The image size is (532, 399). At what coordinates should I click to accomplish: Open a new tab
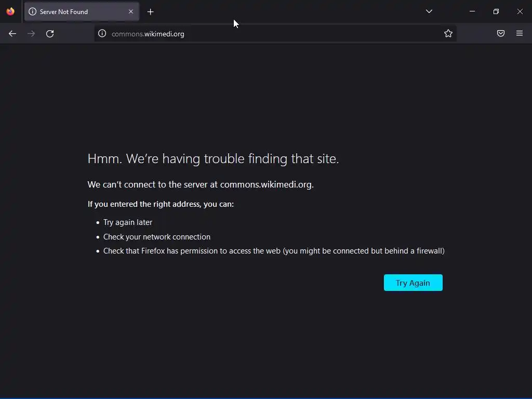pos(150,12)
